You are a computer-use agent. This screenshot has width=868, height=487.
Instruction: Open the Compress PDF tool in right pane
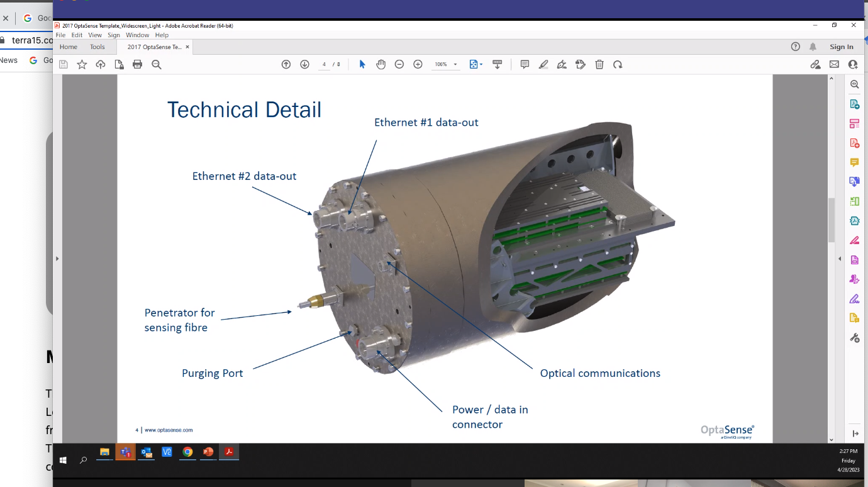coord(854,221)
